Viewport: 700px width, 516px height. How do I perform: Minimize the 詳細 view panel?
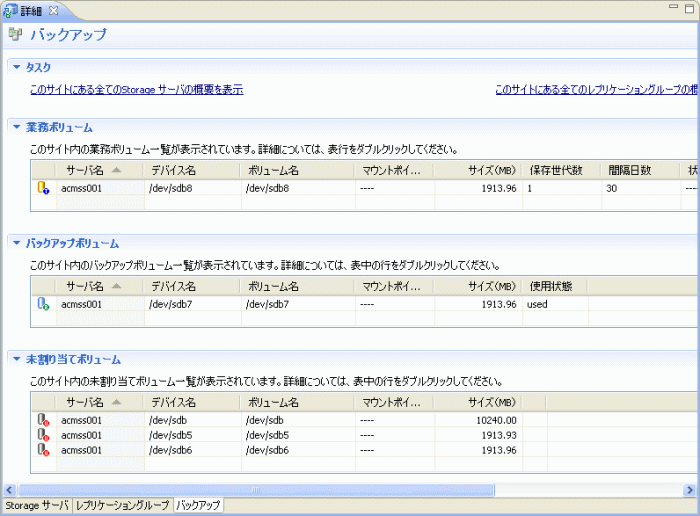click(x=674, y=7)
